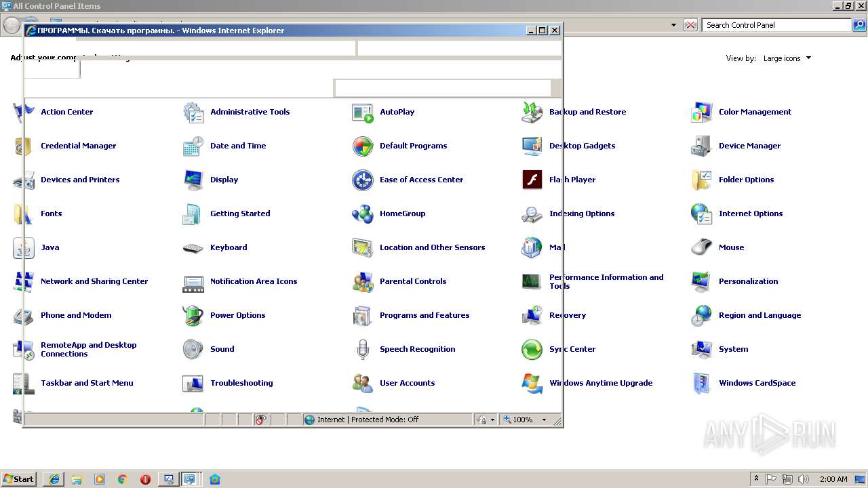Open the Start menu
This screenshot has height=488, width=868.
[x=19, y=479]
